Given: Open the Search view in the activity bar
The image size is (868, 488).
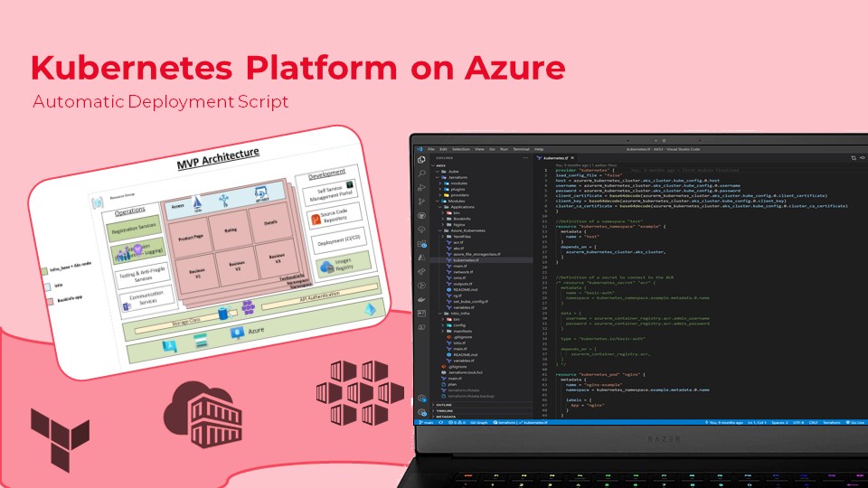Looking at the screenshot, I should point(422,174).
